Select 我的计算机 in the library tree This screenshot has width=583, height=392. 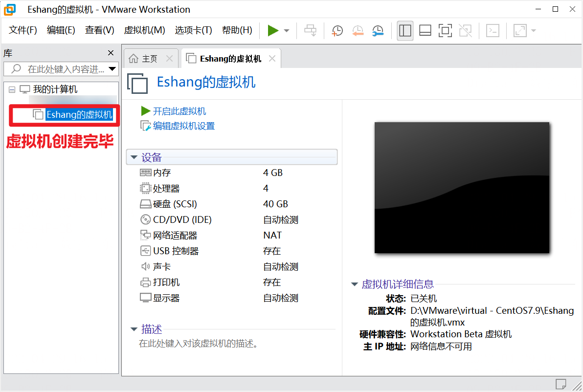(x=55, y=89)
